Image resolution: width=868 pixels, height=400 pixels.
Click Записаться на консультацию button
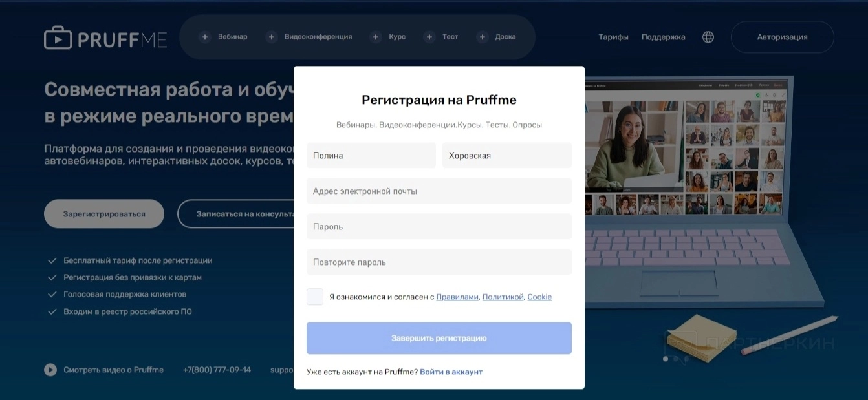pyautogui.click(x=235, y=214)
